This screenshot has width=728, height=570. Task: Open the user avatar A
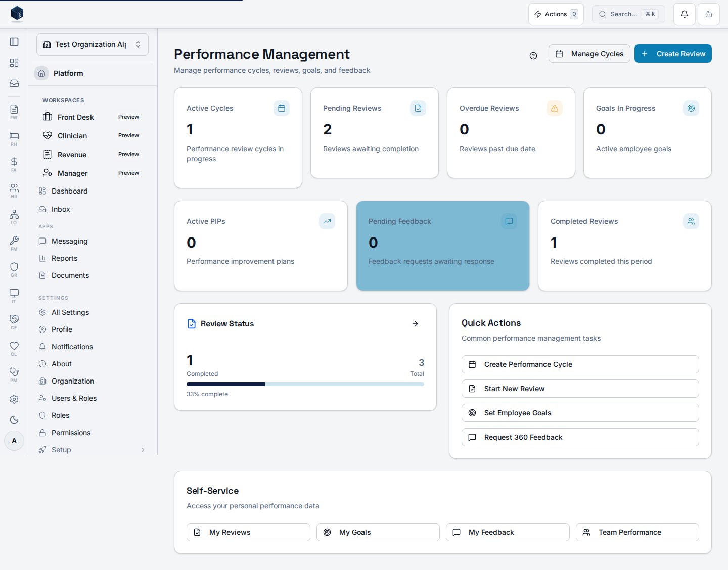(x=14, y=441)
